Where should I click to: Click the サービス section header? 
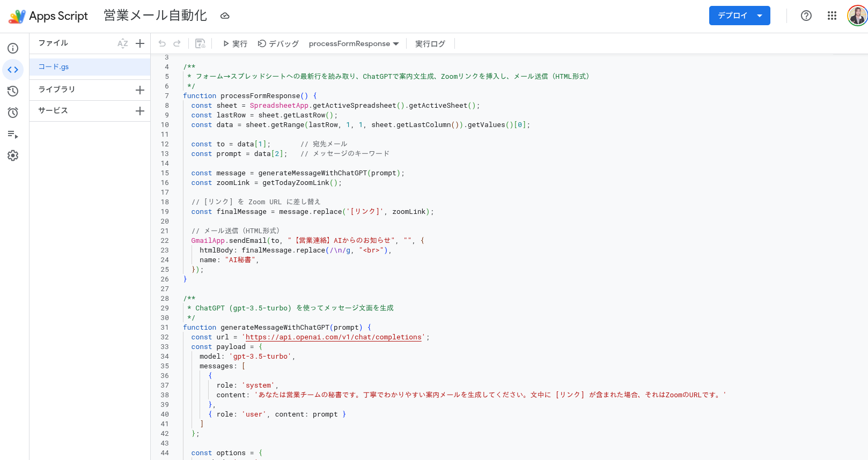(x=53, y=110)
